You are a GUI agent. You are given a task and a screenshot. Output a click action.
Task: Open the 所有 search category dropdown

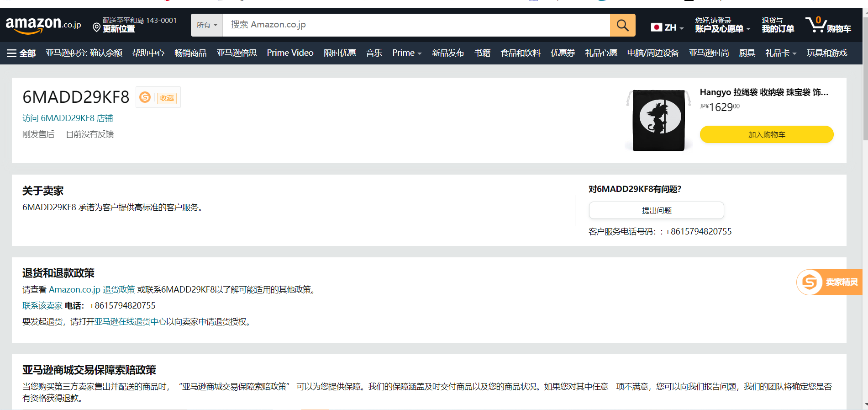[207, 25]
